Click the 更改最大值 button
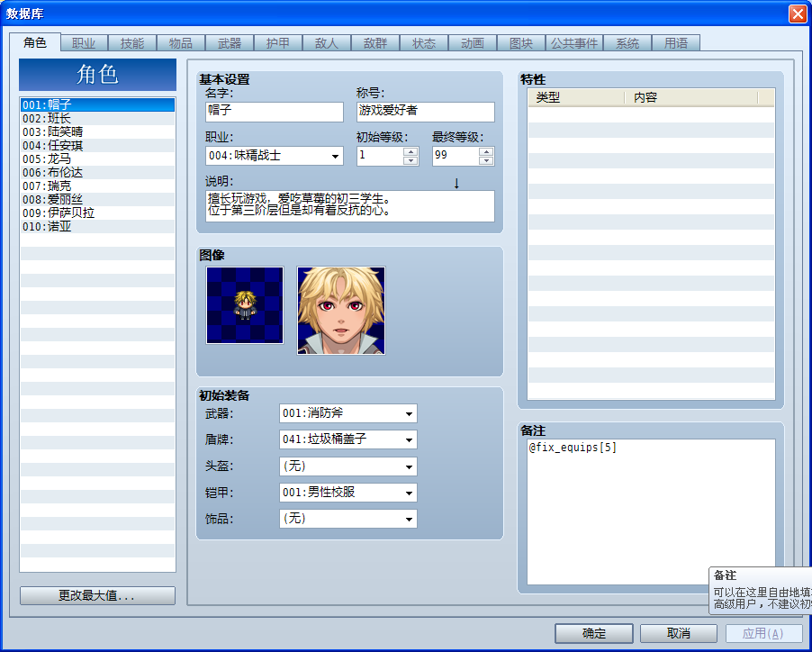Image resolution: width=812 pixels, height=652 pixels. (x=97, y=595)
